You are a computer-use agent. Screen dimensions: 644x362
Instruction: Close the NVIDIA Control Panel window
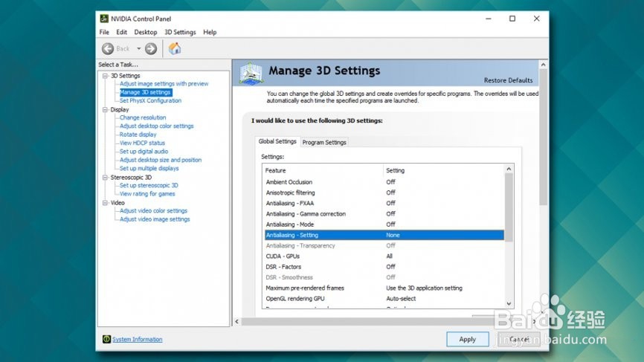536,19
